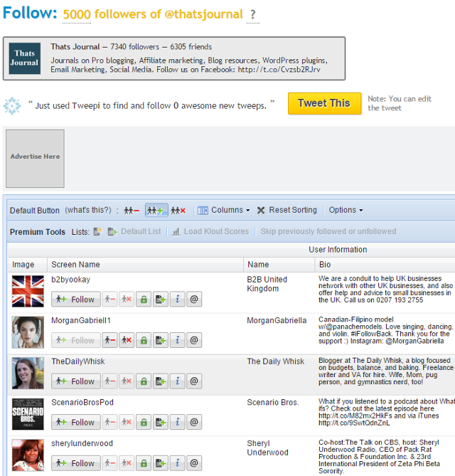Choose the block default button icon
Image resolution: width=455 pixels, height=476 pixels.
178,211
